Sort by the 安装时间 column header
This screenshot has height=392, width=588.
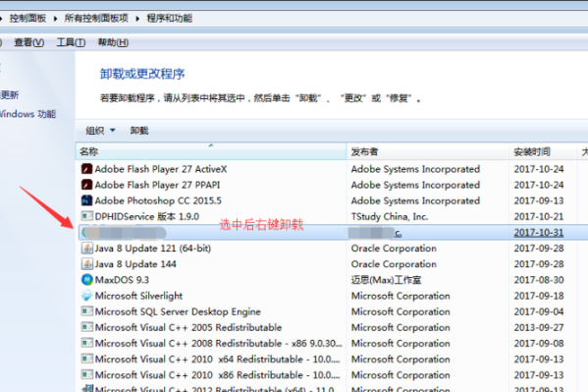(543, 151)
